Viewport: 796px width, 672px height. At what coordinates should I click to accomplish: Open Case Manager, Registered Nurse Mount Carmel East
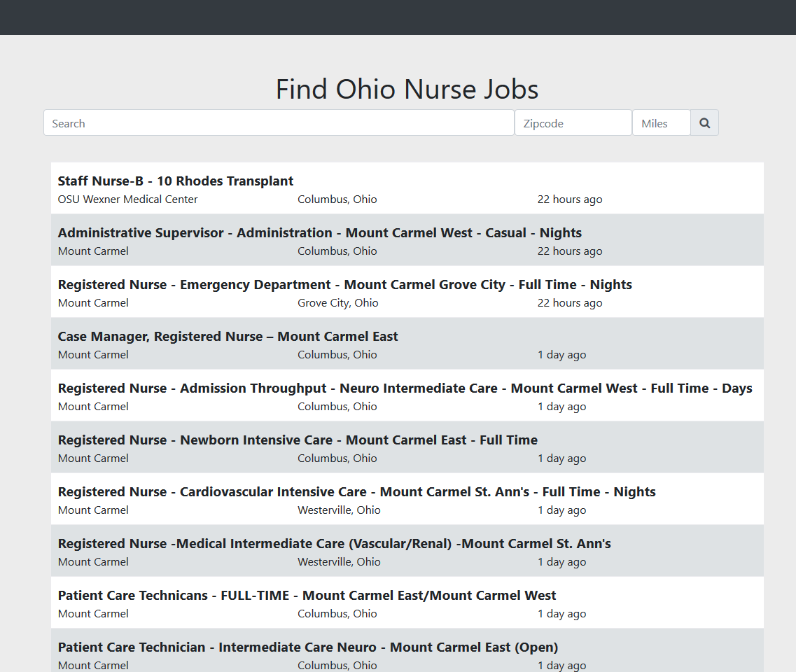[x=228, y=337]
